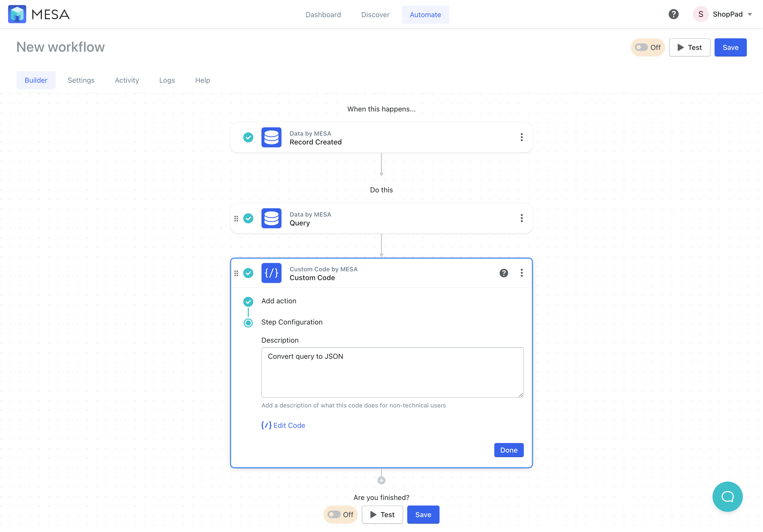Open the Custom Code step options menu
Screen dimensions: 763x532
[x=521, y=273]
